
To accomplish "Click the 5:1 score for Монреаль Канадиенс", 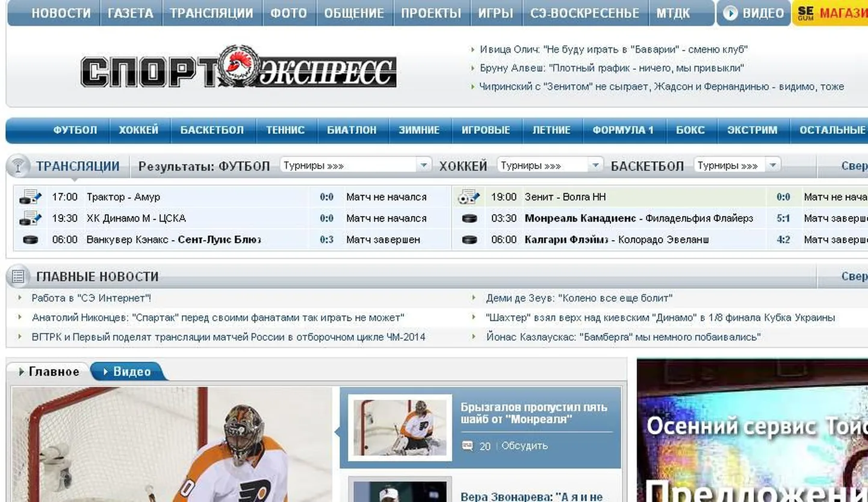I will pyautogui.click(x=783, y=218).
